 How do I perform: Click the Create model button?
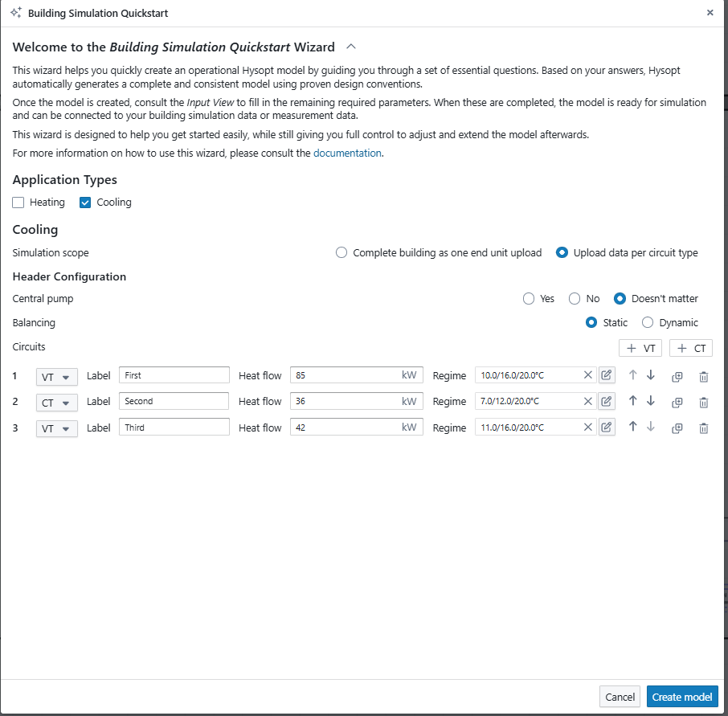pyautogui.click(x=681, y=697)
